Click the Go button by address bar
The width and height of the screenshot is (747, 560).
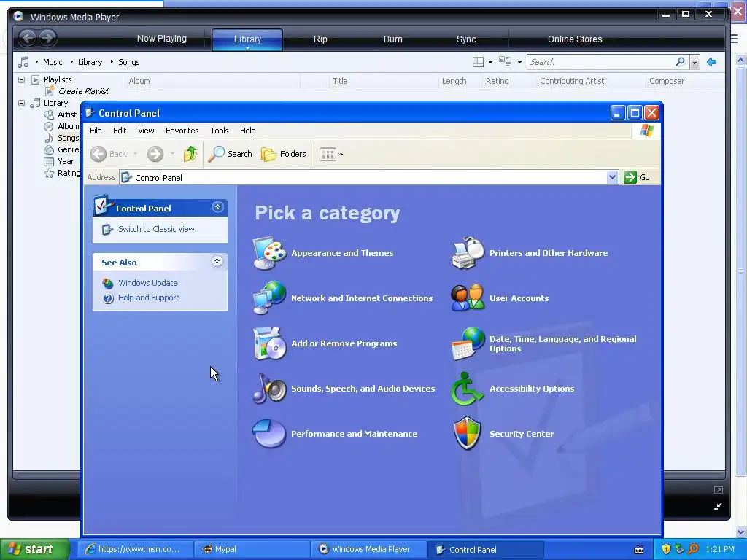(637, 177)
